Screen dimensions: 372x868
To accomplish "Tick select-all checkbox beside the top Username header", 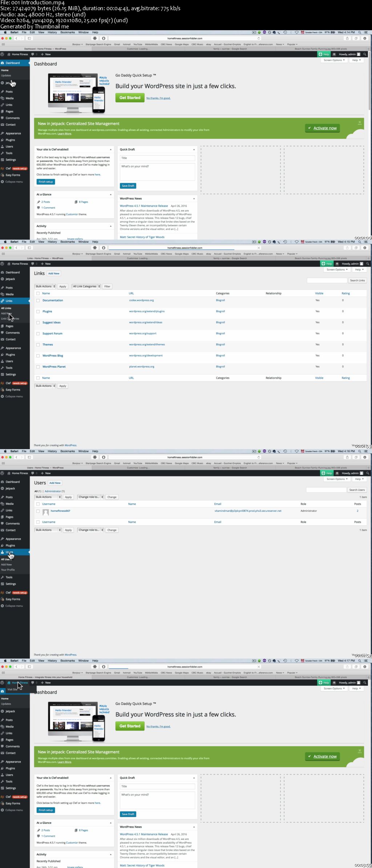I will (x=38, y=504).
